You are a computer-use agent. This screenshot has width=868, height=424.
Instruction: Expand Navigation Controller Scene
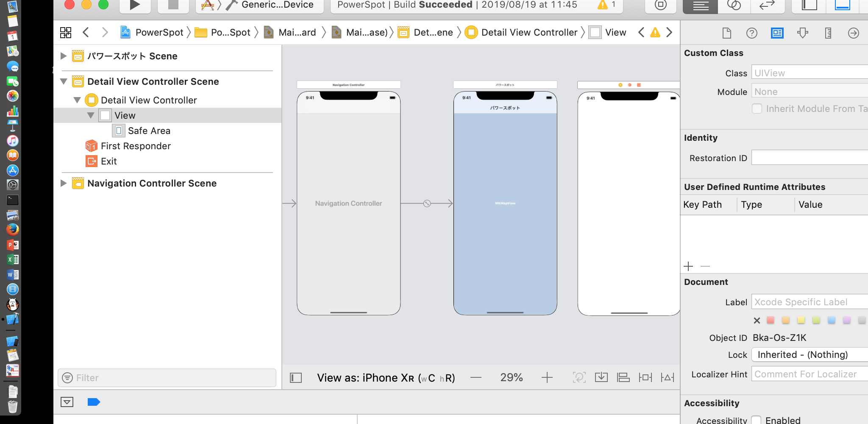[x=64, y=183]
